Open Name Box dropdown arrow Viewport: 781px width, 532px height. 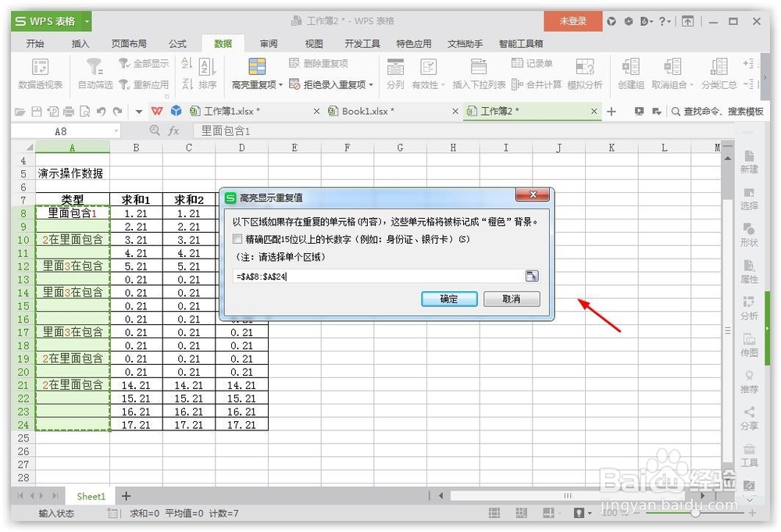pos(116,131)
